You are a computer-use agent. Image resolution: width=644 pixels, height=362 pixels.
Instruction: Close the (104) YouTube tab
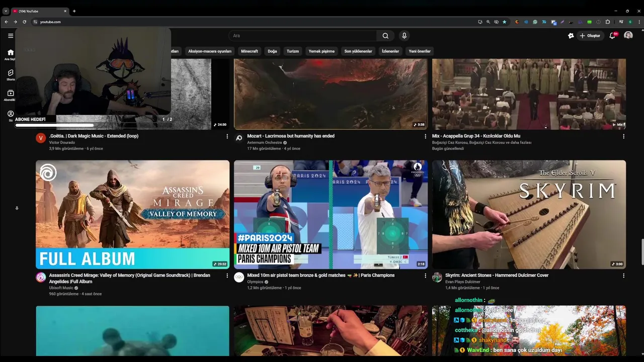click(x=65, y=11)
